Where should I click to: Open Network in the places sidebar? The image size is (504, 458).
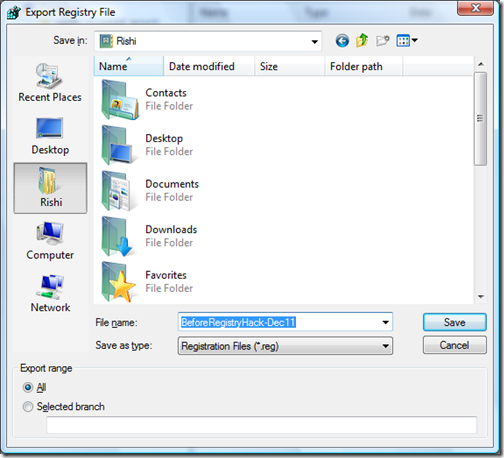tap(50, 294)
